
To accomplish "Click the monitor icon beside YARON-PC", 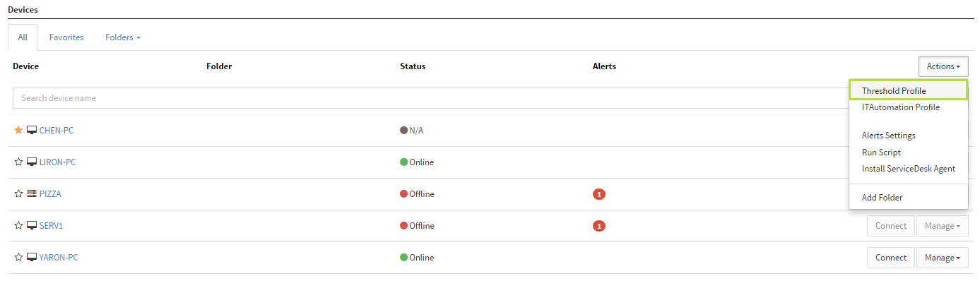I will (31, 257).
